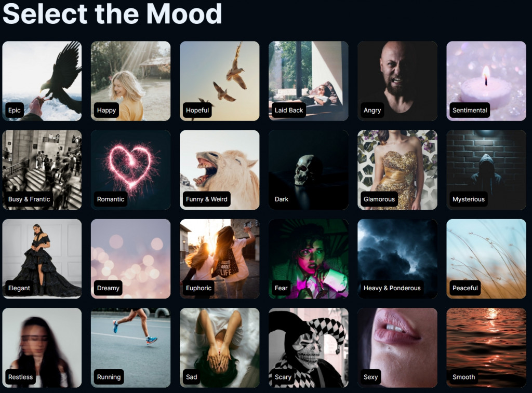Select the Euphoric mood tile
The image size is (532, 393).
click(220, 259)
